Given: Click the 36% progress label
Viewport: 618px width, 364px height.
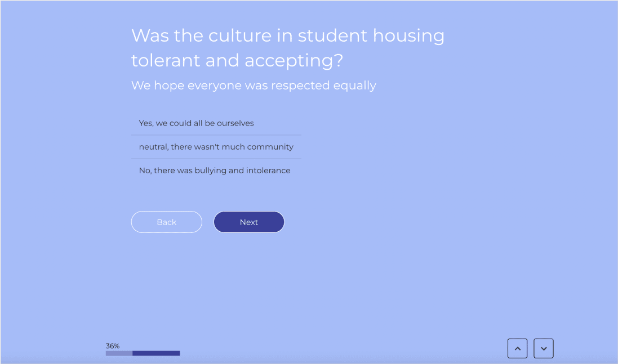Looking at the screenshot, I should pos(113,346).
